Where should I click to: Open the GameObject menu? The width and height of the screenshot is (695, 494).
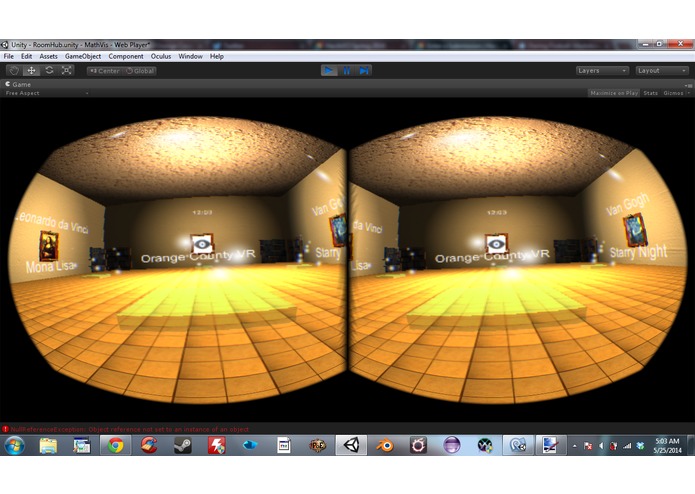pyautogui.click(x=83, y=56)
